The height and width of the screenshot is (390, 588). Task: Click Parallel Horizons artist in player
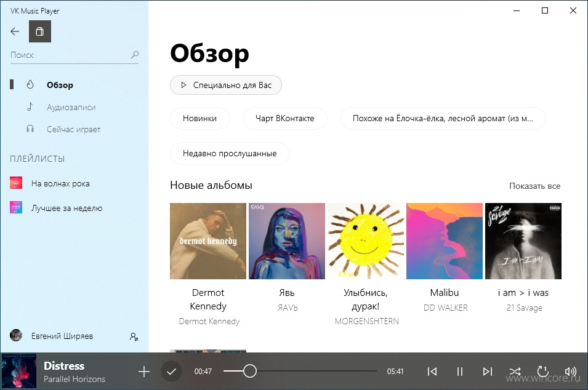(75, 379)
